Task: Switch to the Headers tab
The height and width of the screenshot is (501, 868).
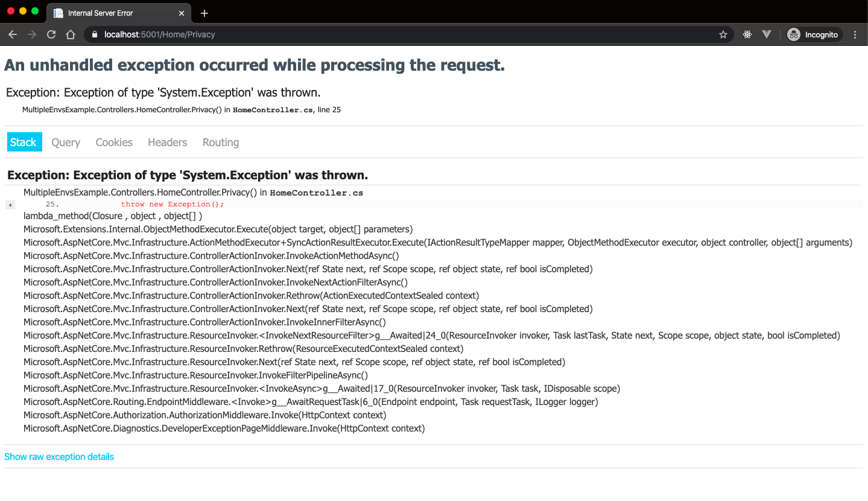Action: [167, 142]
